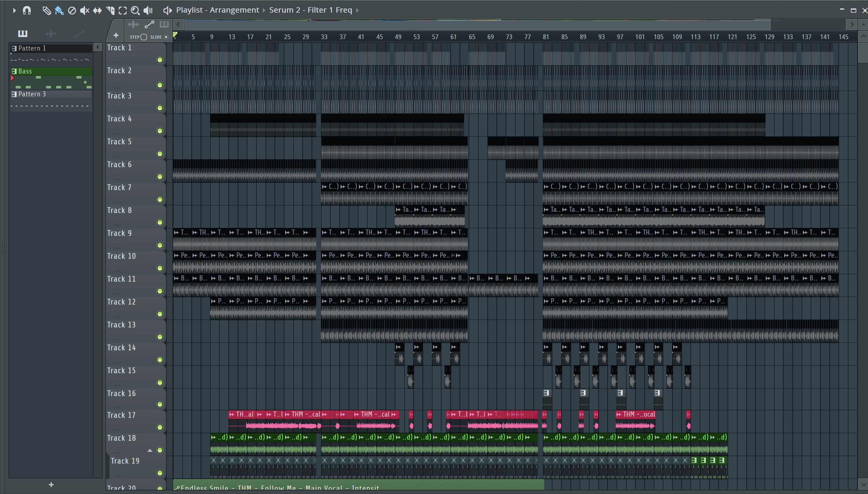Screen dimensions: 868x494
Task: Mute Track 17 with its green LED
Action: pyautogui.click(x=159, y=427)
